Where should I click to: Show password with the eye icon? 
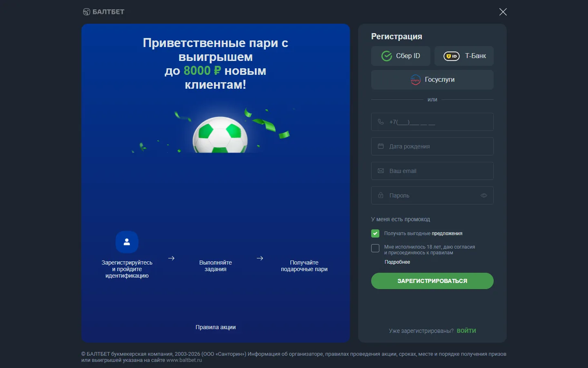coord(484,195)
